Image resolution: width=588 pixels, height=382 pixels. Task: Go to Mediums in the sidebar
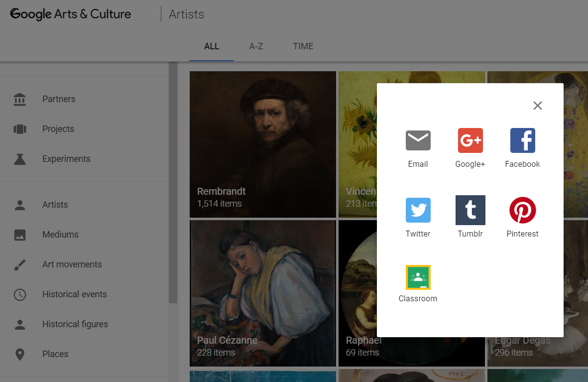[60, 235]
